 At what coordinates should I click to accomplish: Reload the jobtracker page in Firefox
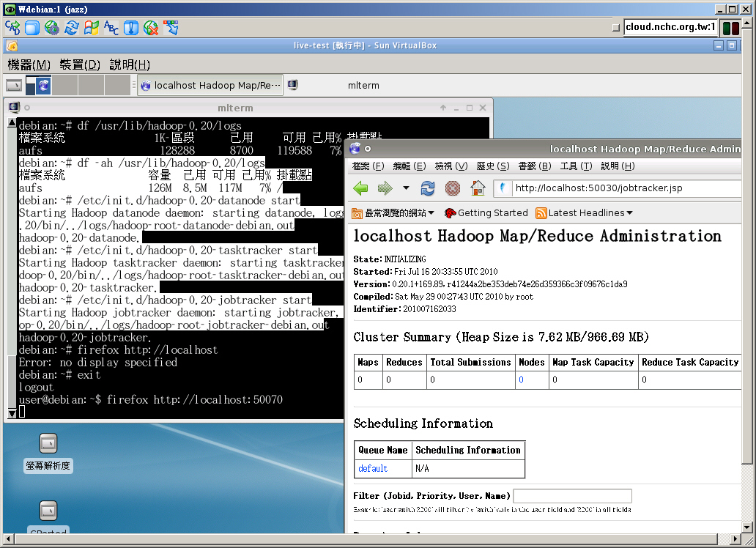point(428,188)
